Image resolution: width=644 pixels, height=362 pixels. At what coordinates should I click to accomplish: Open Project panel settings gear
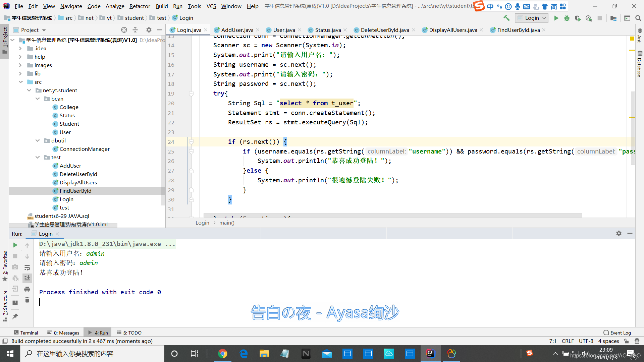[x=149, y=30]
